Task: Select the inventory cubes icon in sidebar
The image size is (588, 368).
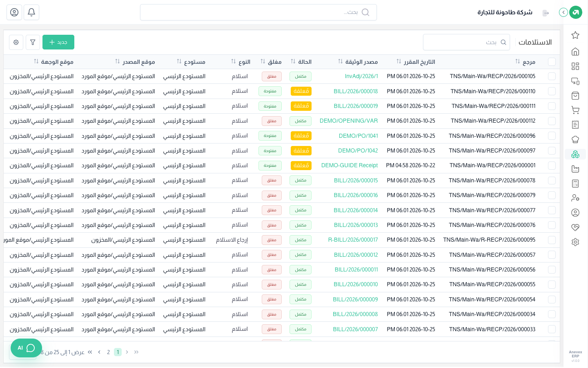Action: pyautogui.click(x=575, y=154)
